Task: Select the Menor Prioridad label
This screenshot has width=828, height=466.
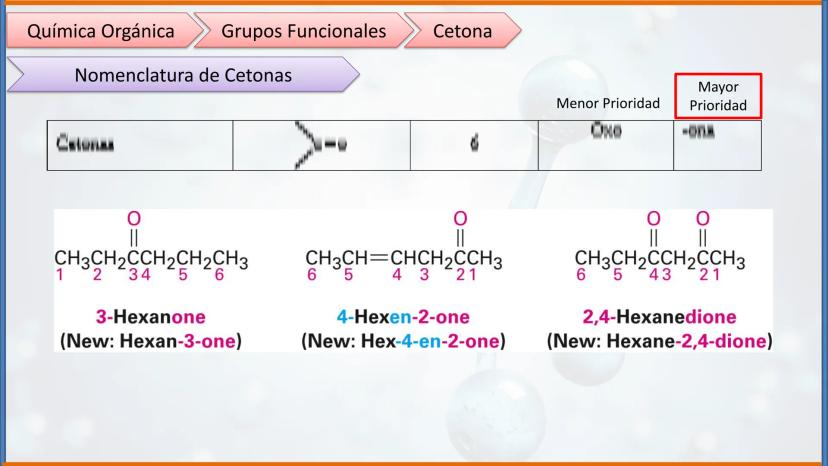Action: point(607,103)
